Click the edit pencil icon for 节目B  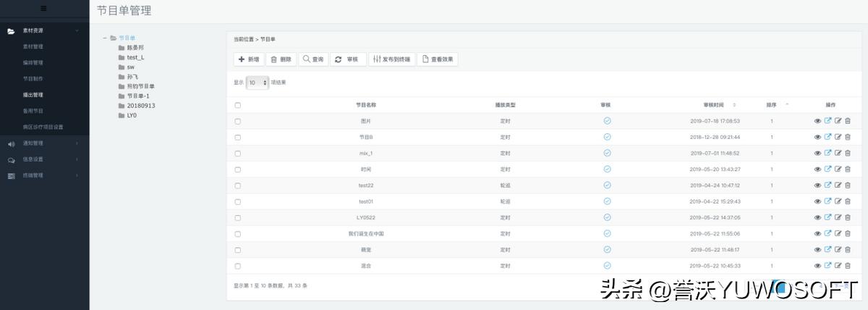(838, 137)
